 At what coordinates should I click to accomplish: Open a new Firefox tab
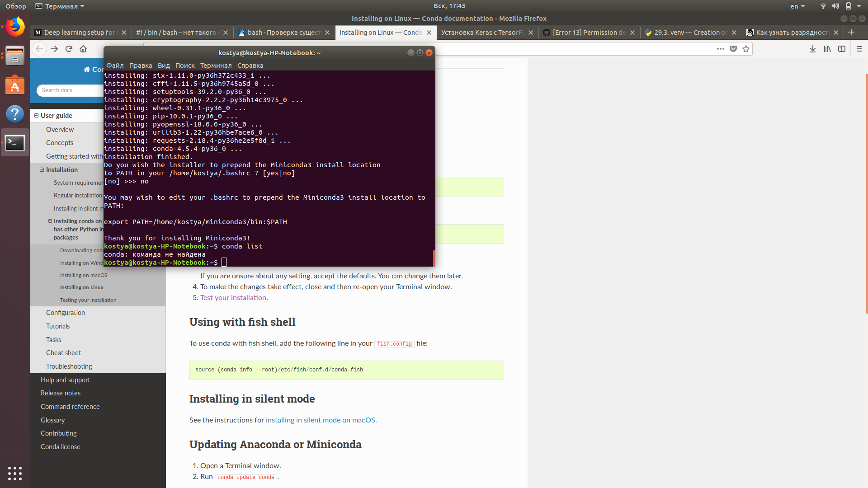[x=851, y=32]
